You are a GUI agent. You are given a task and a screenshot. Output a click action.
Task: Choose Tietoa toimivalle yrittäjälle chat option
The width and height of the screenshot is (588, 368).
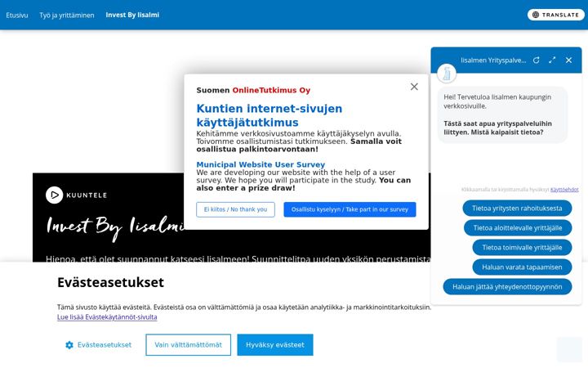pos(522,248)
